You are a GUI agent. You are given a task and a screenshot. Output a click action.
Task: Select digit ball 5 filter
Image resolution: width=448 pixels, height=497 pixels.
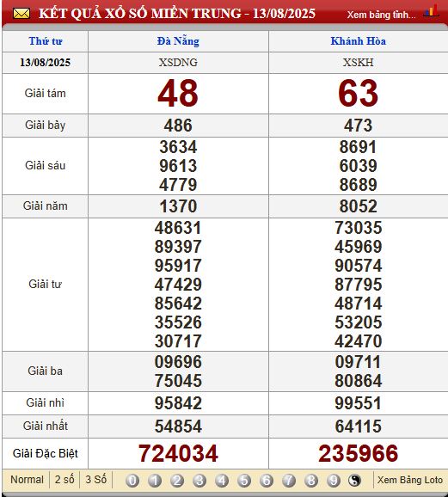244,481
